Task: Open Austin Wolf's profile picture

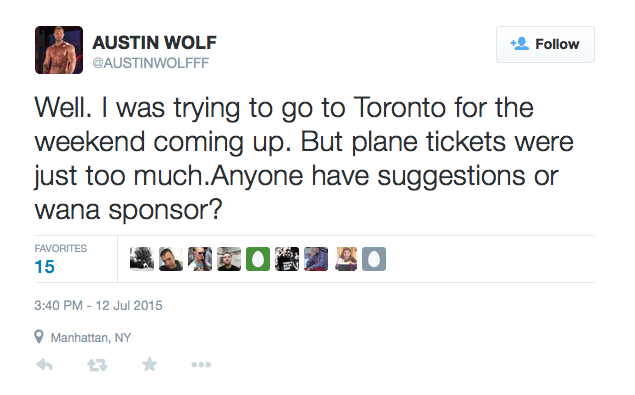Action: 59,50
